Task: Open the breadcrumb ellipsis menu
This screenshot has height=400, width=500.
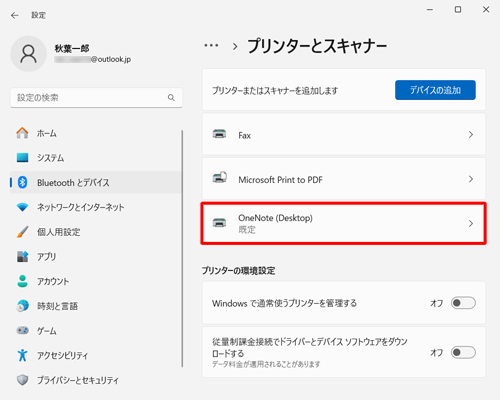Action: pos(211,45)
